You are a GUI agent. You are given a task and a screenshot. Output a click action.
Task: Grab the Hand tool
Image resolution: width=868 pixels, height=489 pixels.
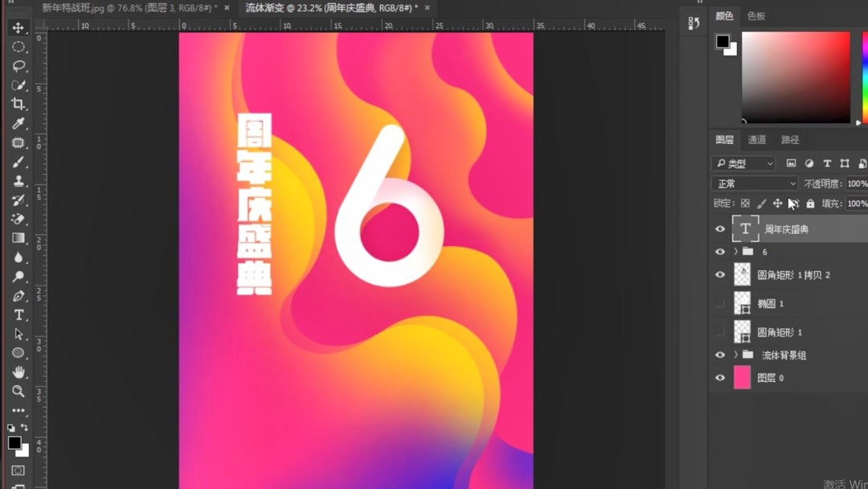tap(18, 372)
